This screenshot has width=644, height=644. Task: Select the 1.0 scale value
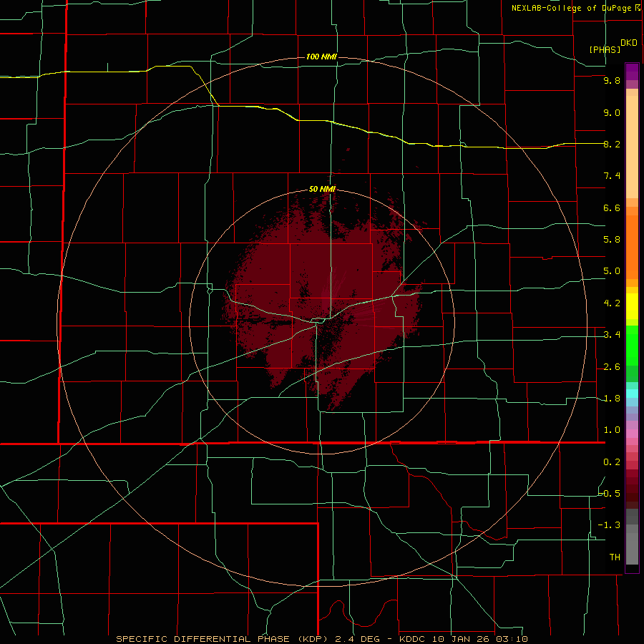[612, 430]
